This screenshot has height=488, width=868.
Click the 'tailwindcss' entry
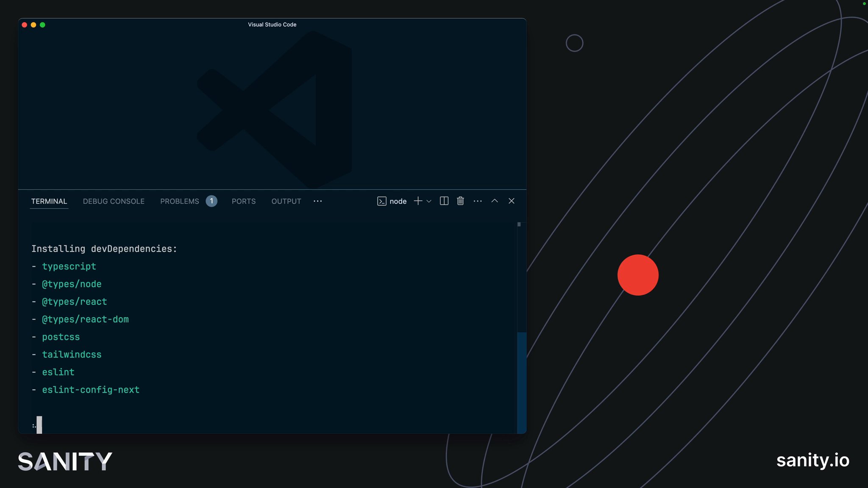(72, 355)
